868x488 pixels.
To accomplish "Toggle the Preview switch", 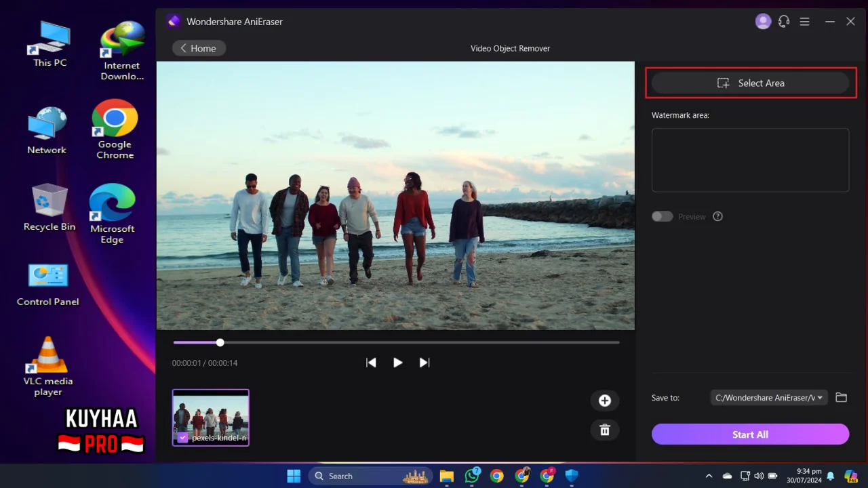I will (663, 216).
